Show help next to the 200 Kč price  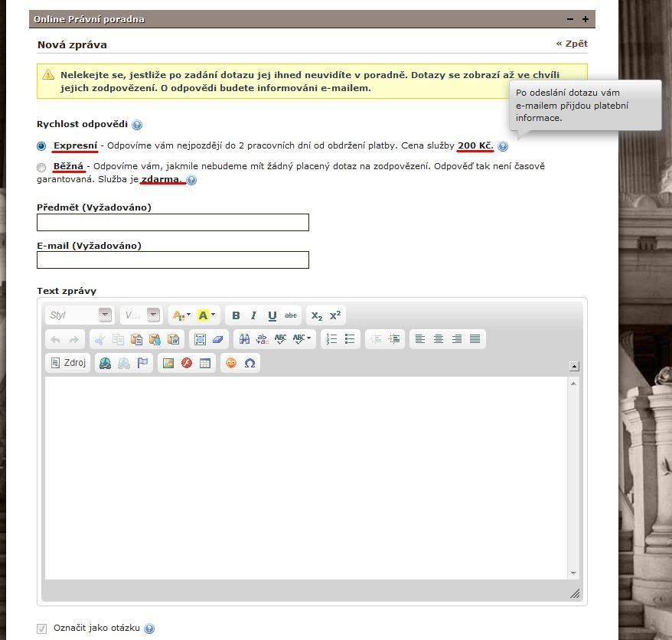coord(503,146)
